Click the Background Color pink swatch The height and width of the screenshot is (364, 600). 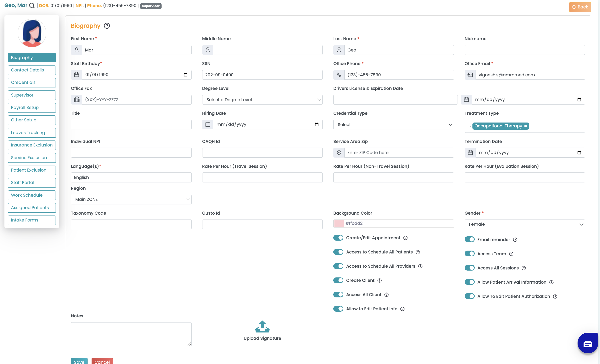339,224
